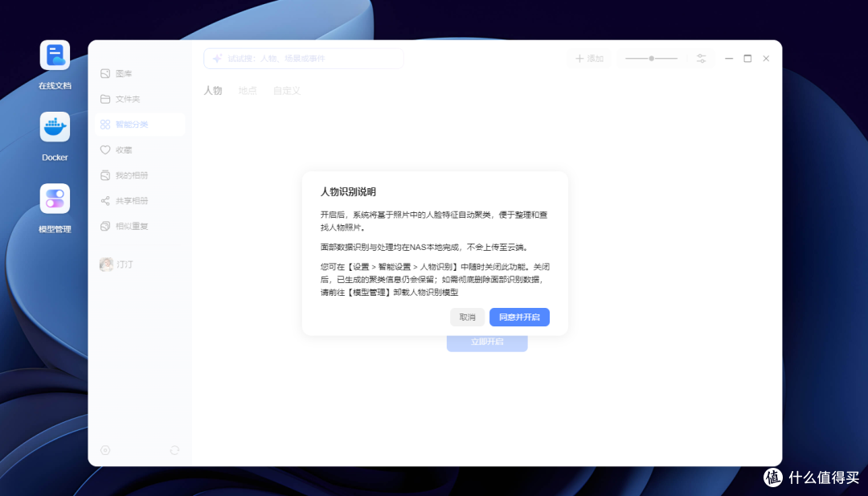This screenshot has height=496, width=868.
Task: Select 智能分类 in the sidebar
Action: [140, 125]
